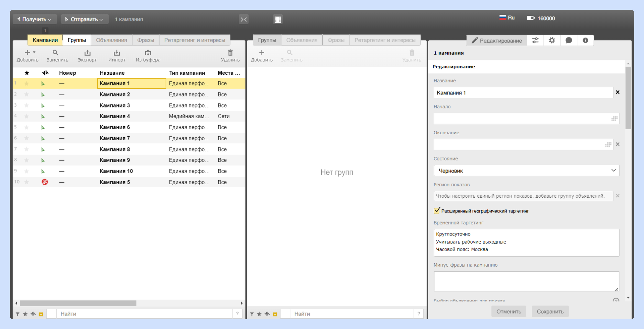Open the Фразы tab in left panel
Screen dimensions: 644x329
[x=146, y=40]
